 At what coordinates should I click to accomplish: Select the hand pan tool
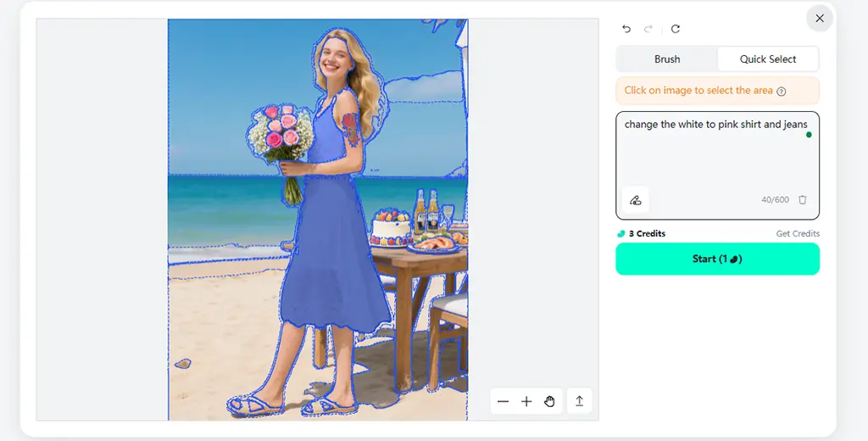pos(549,402)
